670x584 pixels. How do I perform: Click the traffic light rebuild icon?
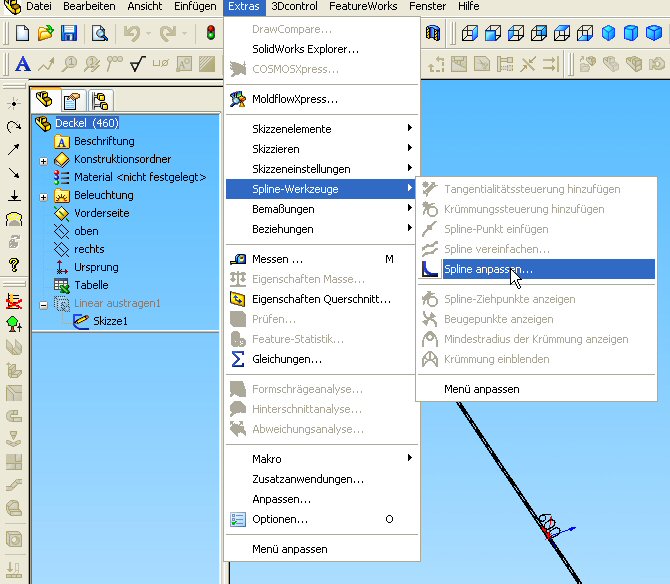210,33
